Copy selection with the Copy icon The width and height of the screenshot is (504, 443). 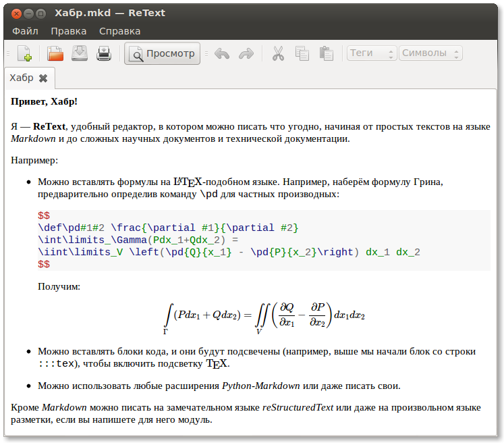coord(302,53)
